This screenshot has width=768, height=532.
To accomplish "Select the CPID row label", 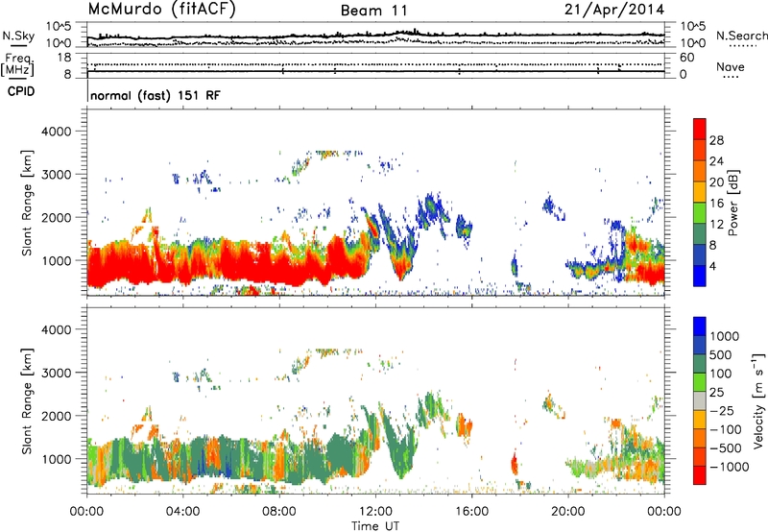I will coord(21,91).
